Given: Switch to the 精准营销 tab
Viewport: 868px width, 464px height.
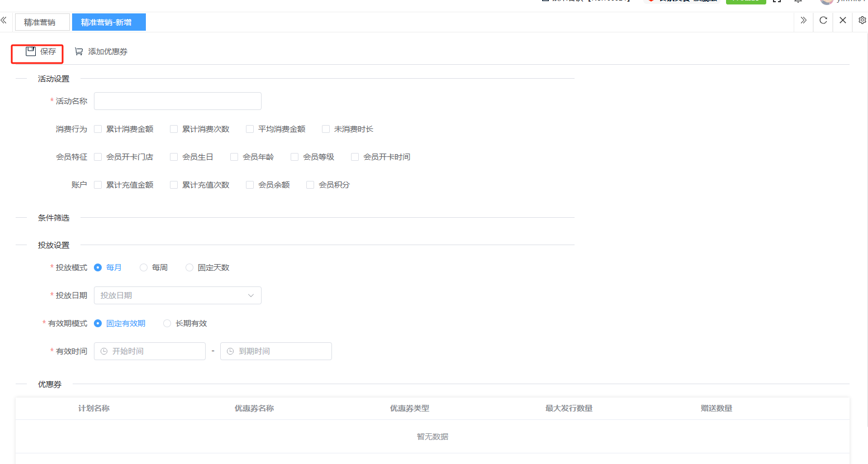Looking at the screenshot, I should [40, 22].
